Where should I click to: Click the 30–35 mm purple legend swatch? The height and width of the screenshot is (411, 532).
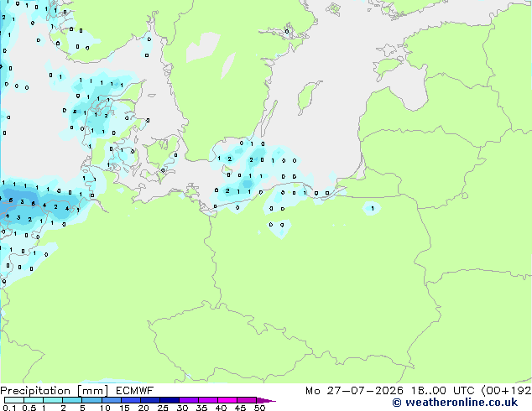click(x=189, y=400)
